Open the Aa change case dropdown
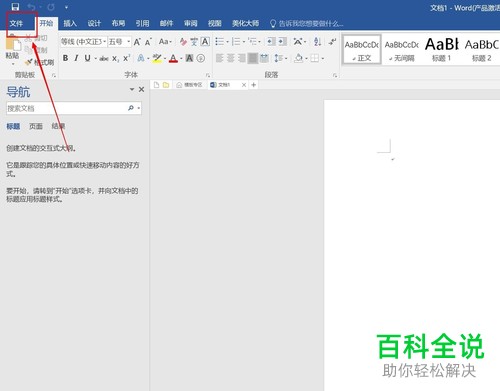Image resolution: width=500 pixels, height=391 pixels. coord(165,42)
